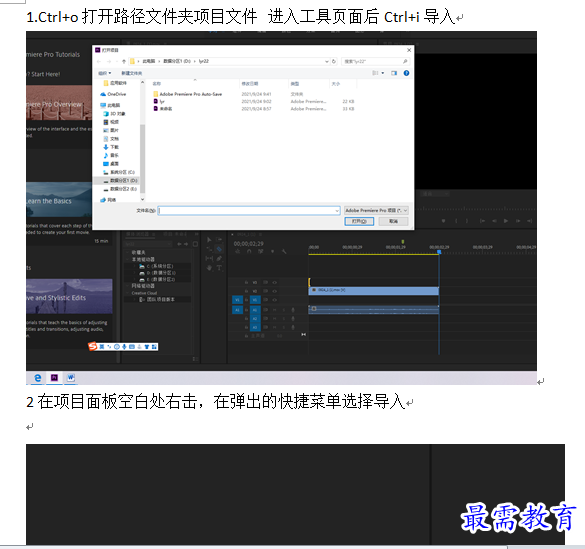Click the 取消 button
This screenshot has width=585, height=549.
point(393,221)
